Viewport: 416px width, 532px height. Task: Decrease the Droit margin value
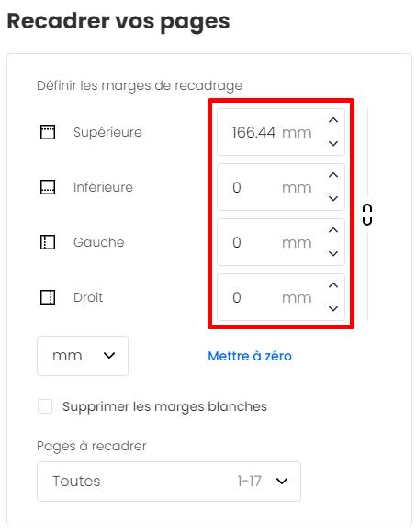pos(333,308)
